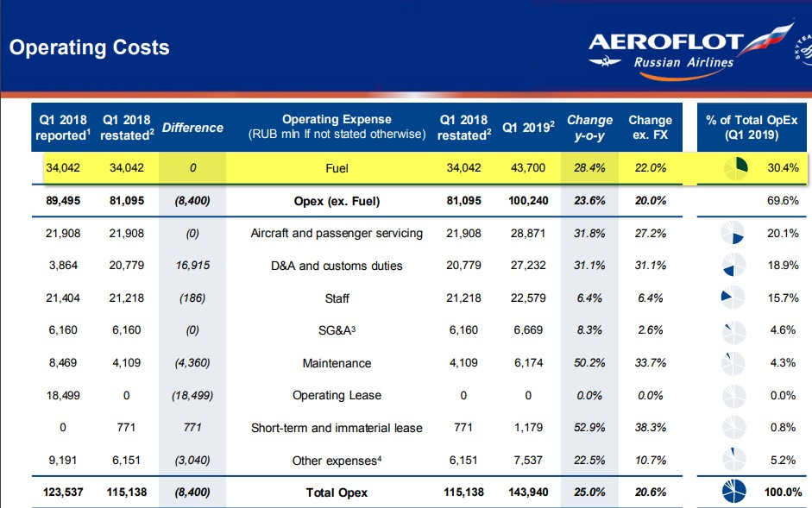Click the Difference column header

pyautogui.click(x=192, y=128)
